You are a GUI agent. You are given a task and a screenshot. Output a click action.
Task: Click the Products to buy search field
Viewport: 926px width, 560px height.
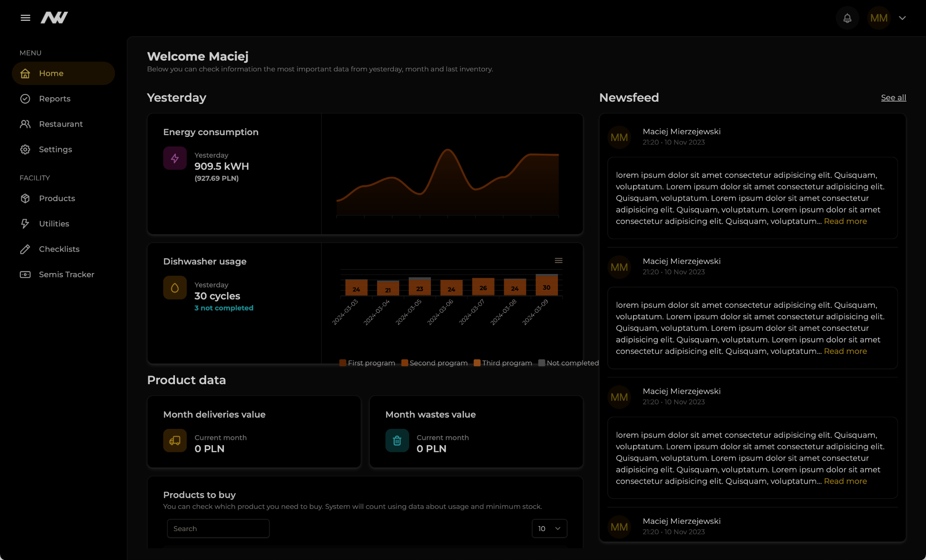(218, 528)
